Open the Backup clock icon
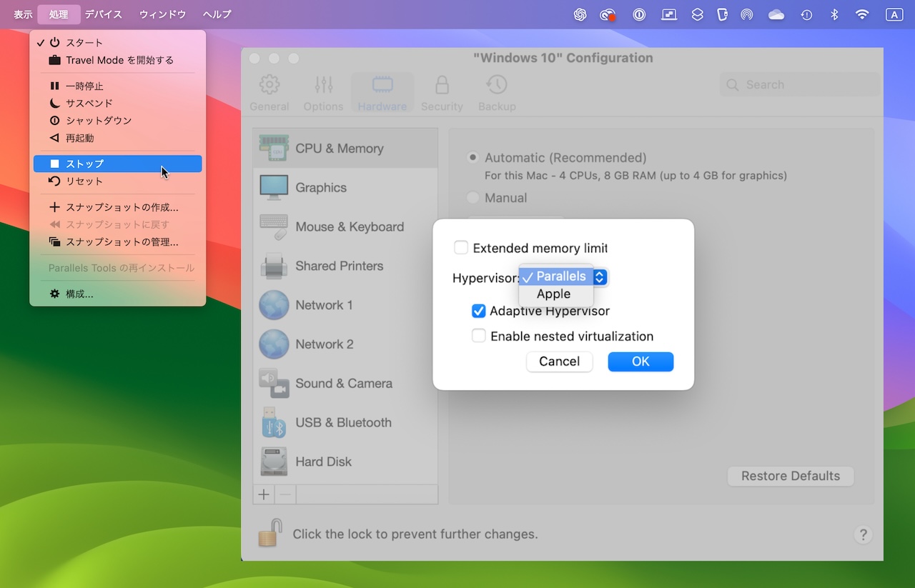 coord(497,85)
